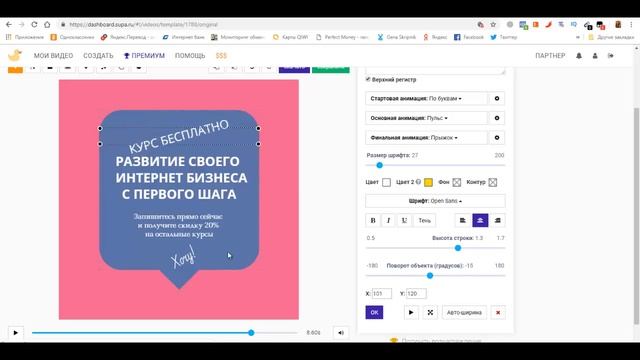Image resolution: width=640 pixels, height=360 pixels.
Task: Click the timeline progress handle
Action: click(251, 333)
